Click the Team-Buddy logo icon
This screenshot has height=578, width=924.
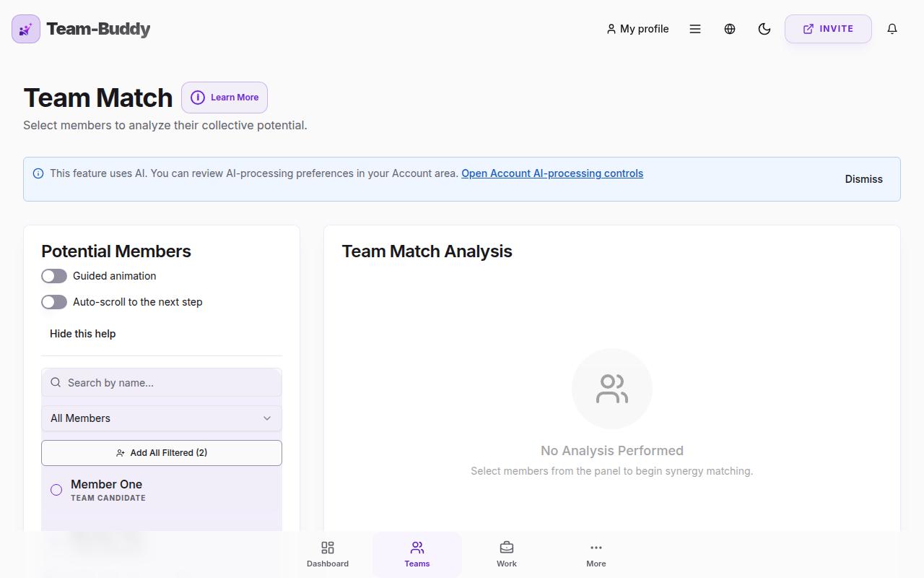coord(26,29)
